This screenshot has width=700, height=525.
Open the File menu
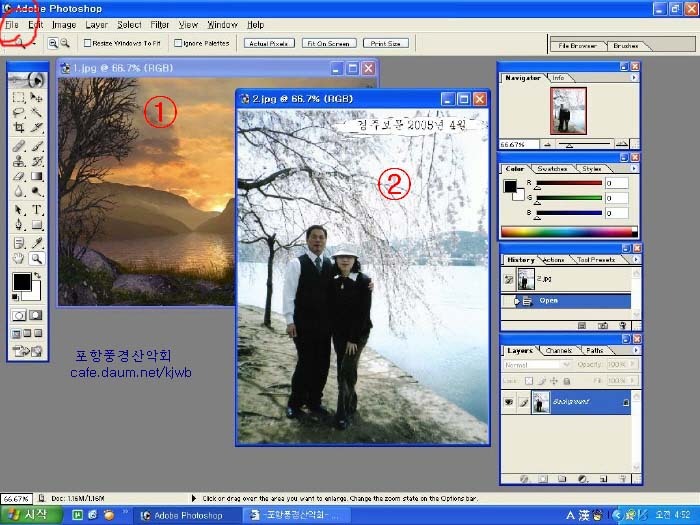tap(12, 25)
